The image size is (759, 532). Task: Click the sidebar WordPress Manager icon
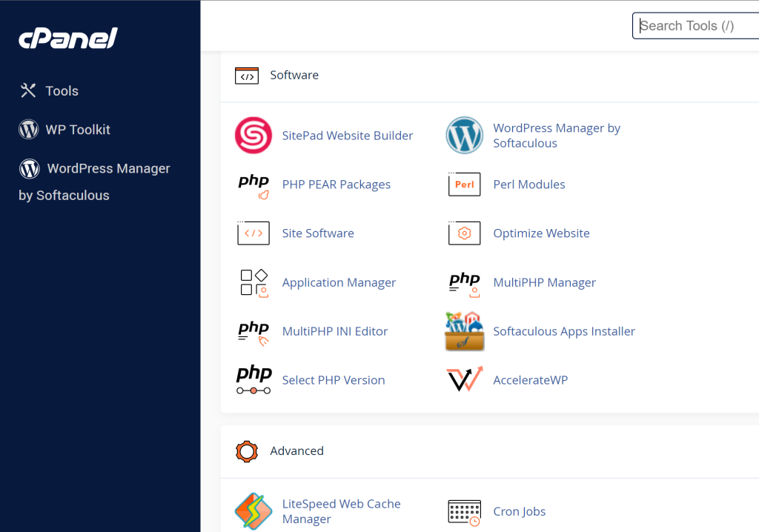tap(29, 168)
